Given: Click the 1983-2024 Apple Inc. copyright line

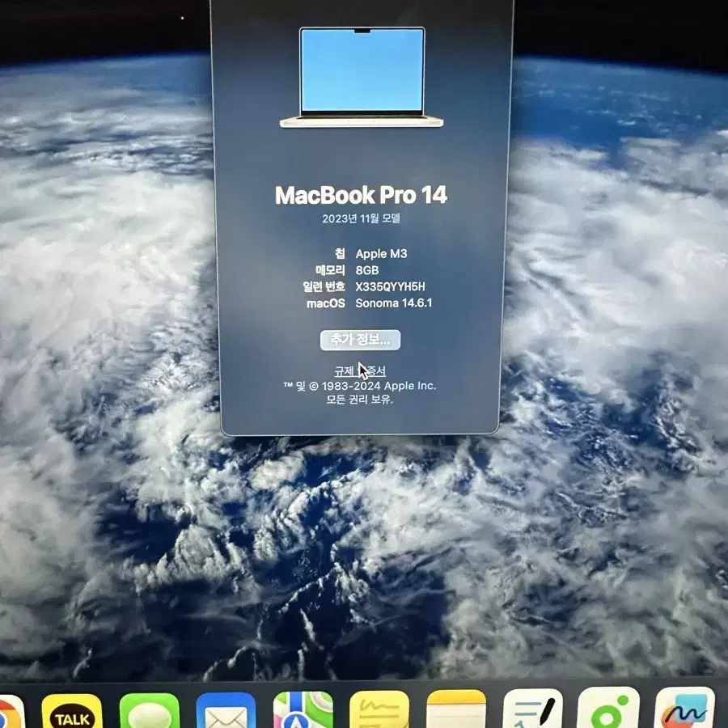Looking at the screenshot, I should click(x=360, y=386).
